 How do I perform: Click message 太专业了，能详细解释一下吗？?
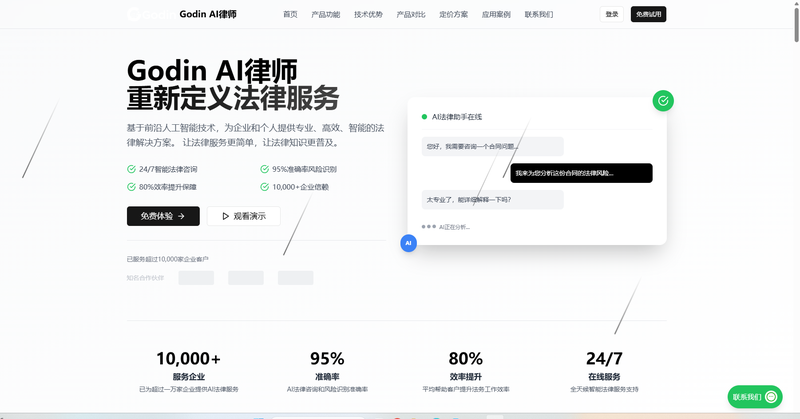[492, 200]
